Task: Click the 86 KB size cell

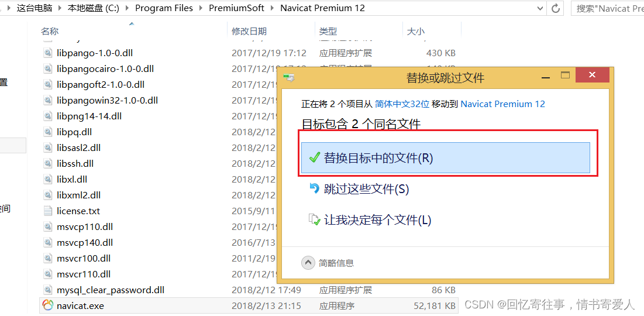Action: (443, 290)
